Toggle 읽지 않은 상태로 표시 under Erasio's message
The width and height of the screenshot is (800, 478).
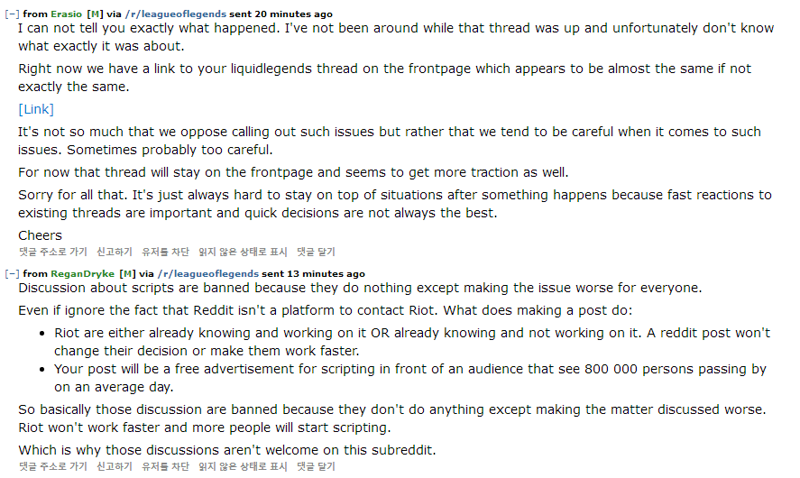click(243, 252)
